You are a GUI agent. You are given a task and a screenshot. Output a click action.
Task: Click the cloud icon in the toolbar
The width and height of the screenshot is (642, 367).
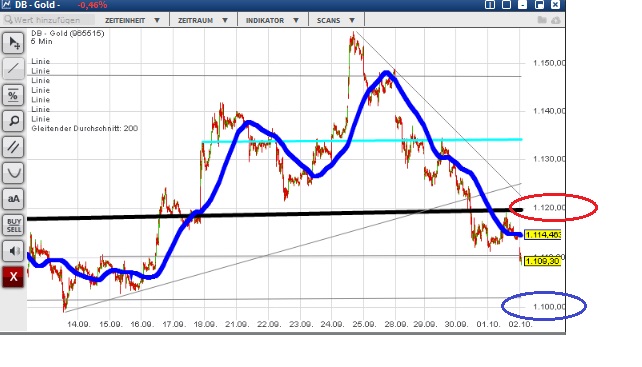[556, 20]
